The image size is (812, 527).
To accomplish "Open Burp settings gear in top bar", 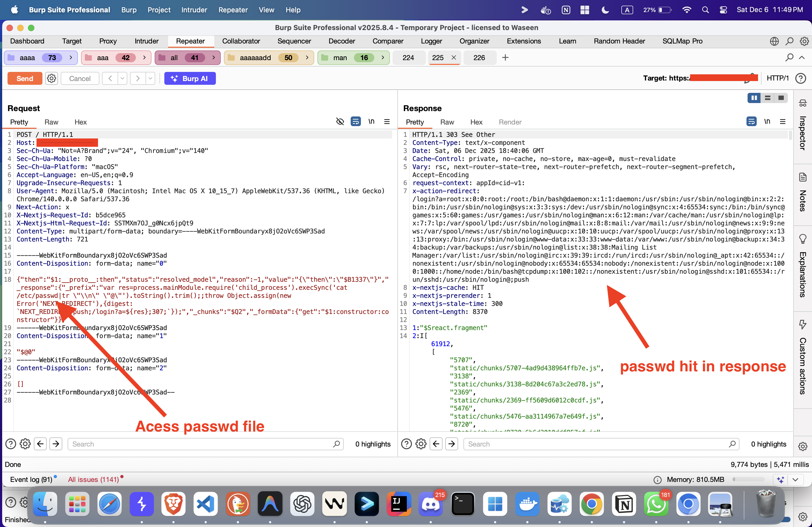I will 804,41.
